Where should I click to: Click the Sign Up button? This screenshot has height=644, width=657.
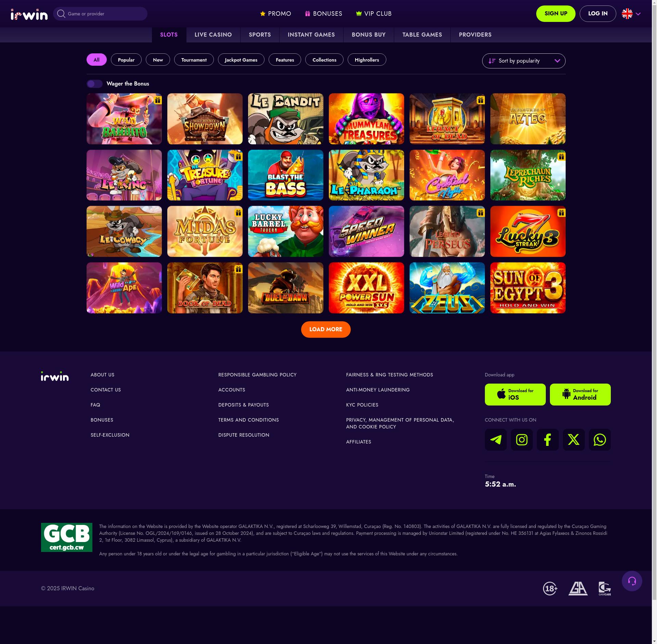pyautogui.click(x=556, y=14)
